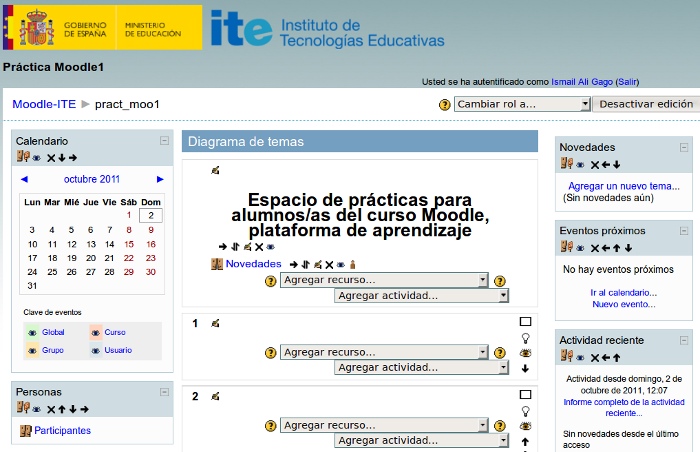
Task: Open the Cambiar rol a... dropdown
Action: pyautogui.click(x=522, y=104)
